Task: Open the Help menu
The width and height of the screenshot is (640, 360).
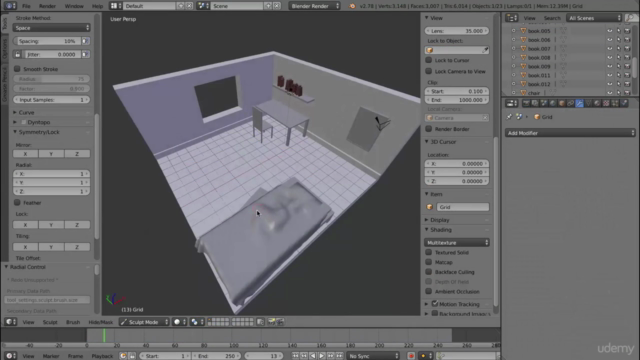Action: coord(97,6)
